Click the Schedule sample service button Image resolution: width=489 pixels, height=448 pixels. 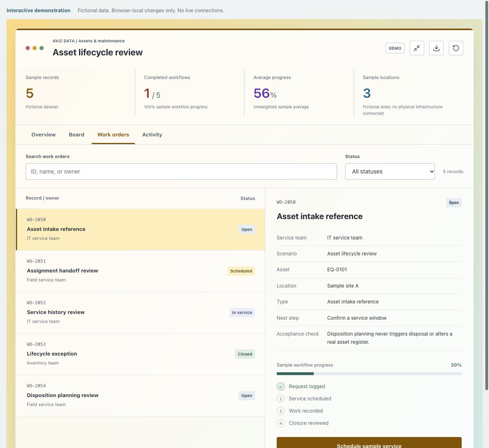coord(369,443)
